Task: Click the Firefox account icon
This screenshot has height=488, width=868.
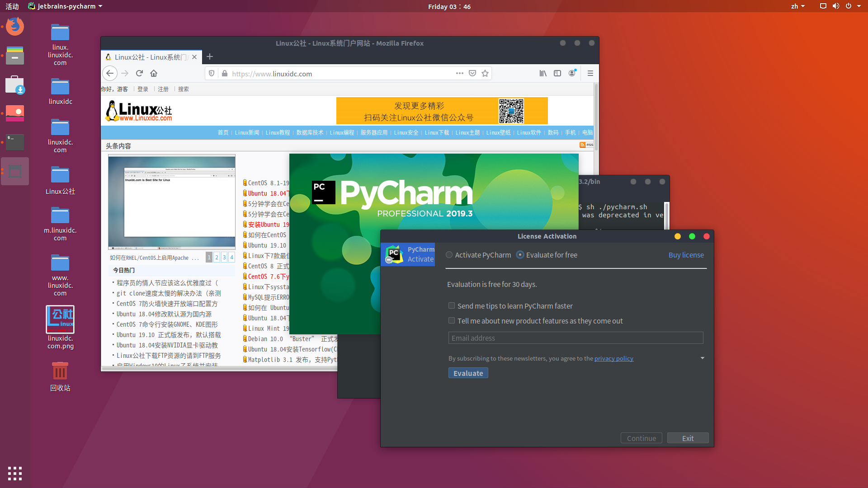Action: pos(572,73)
